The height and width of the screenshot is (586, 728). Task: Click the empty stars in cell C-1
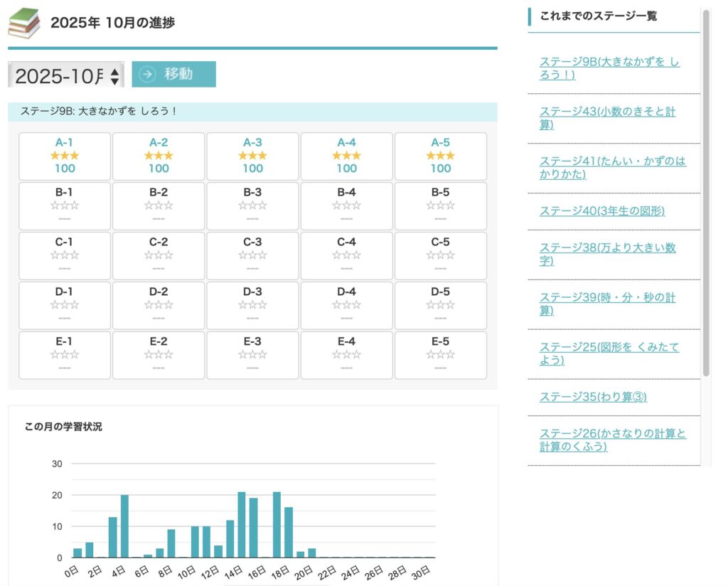click(65, 255)
